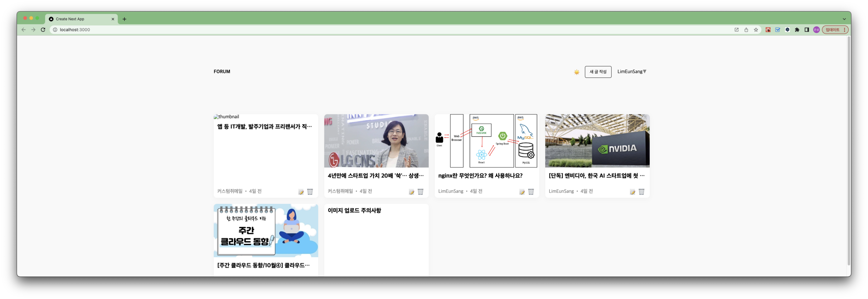
Task: Open the LimEunSang account dropdown
Action: [x=632, y=71]
